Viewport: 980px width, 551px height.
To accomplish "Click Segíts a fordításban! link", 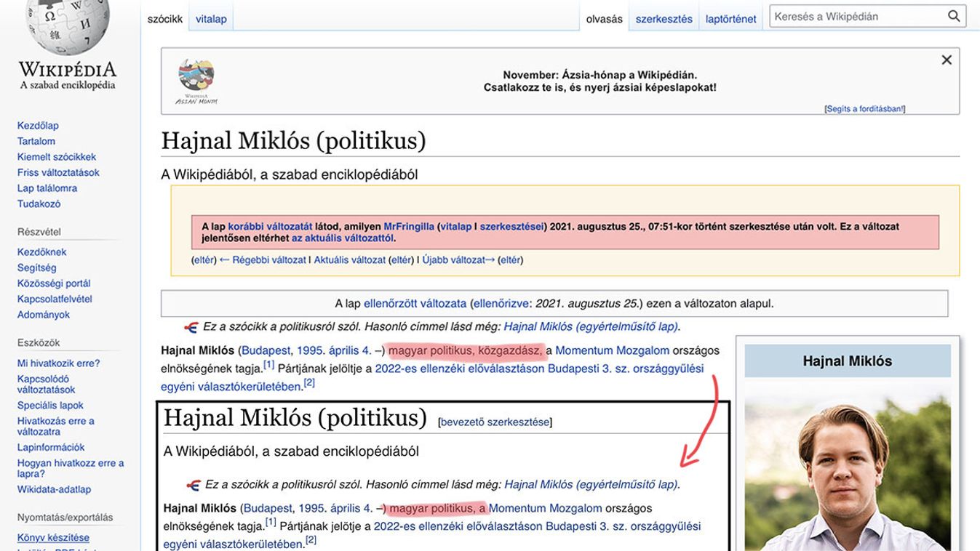I will (865, 109).
